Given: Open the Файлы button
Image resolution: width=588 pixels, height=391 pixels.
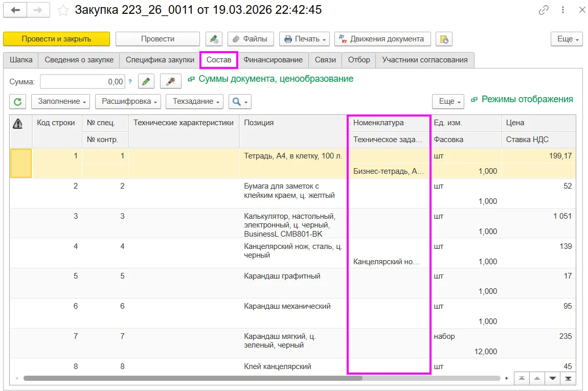Looking at the screenshot, I should tap(251, 39).
